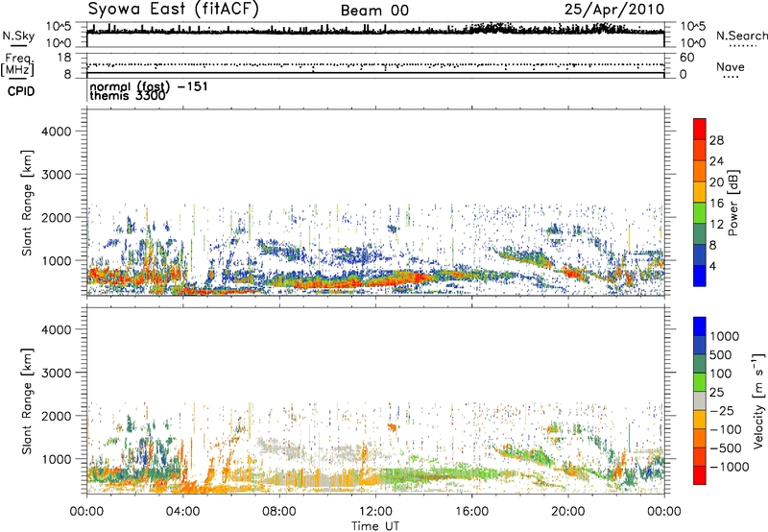The width and height of the screenshot is (768, 532).
Task: Click the "themis 3300" CPID text
Action: click(128, 96)
